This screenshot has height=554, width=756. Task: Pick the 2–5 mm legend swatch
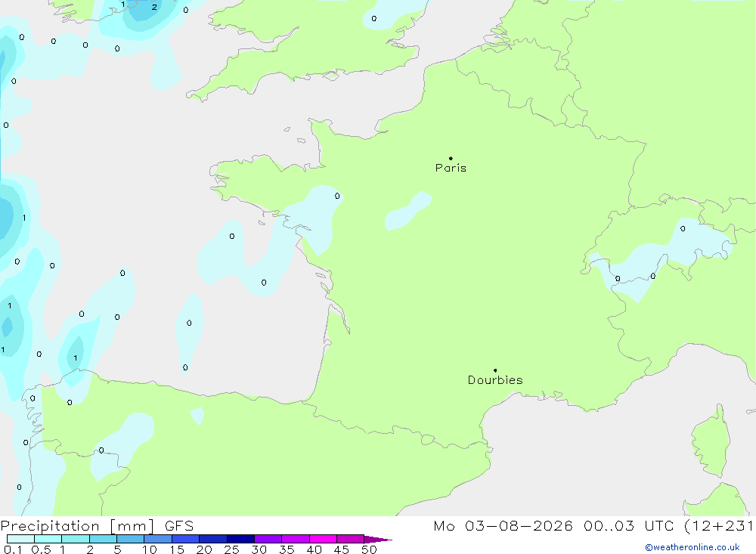click(x=103, y=539)
